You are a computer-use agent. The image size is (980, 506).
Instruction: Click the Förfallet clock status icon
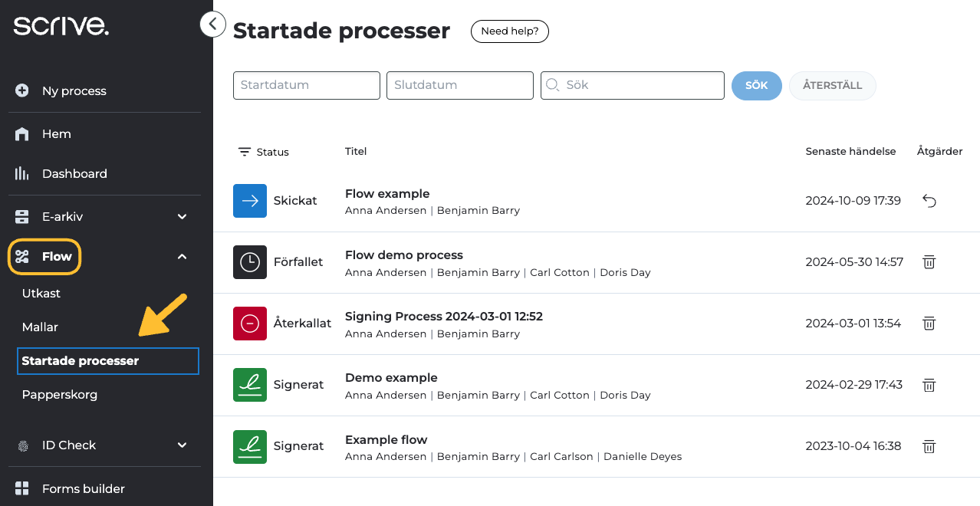click(x=250, y=262)
